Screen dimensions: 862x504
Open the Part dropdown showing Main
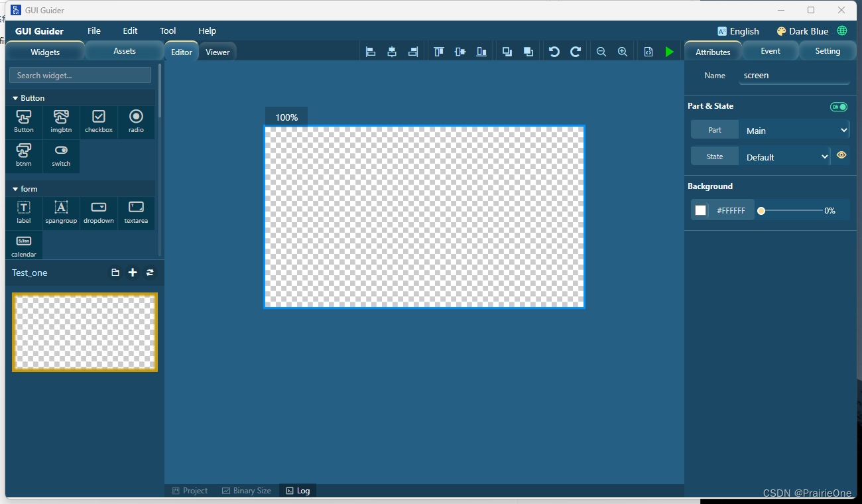point(794,130)
